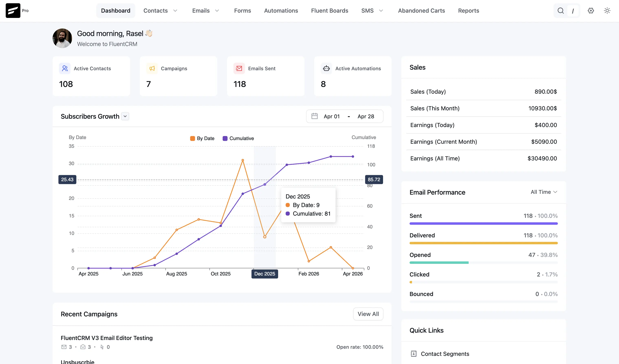Open the Reports menu item

(468, 11)
